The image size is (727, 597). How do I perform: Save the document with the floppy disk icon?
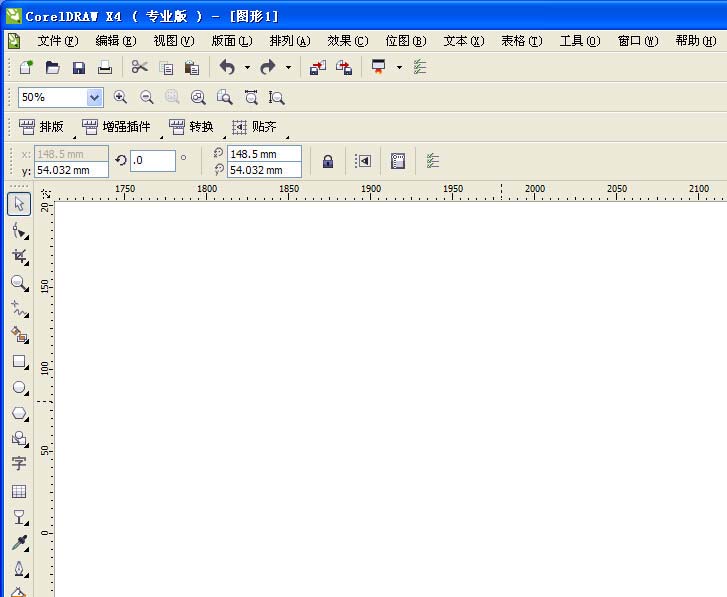(x=79, y=68)
